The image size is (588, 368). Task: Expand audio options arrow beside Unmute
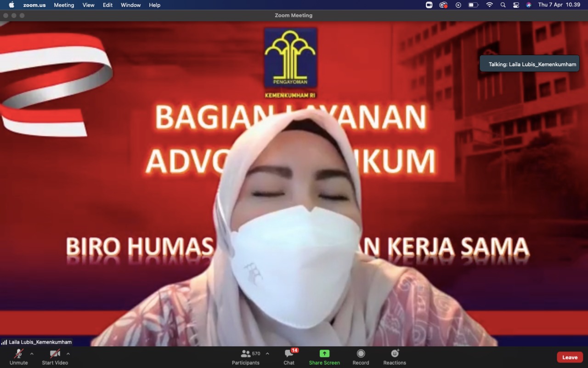32,354
